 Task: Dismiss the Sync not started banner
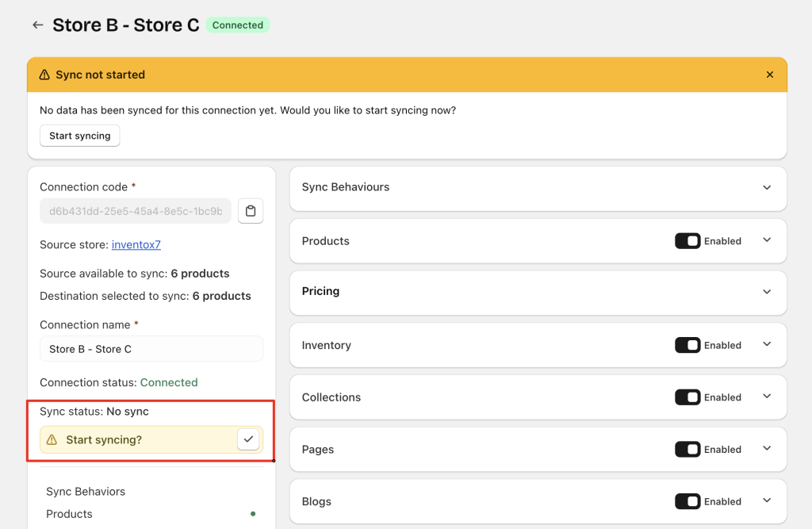point(769,75)
